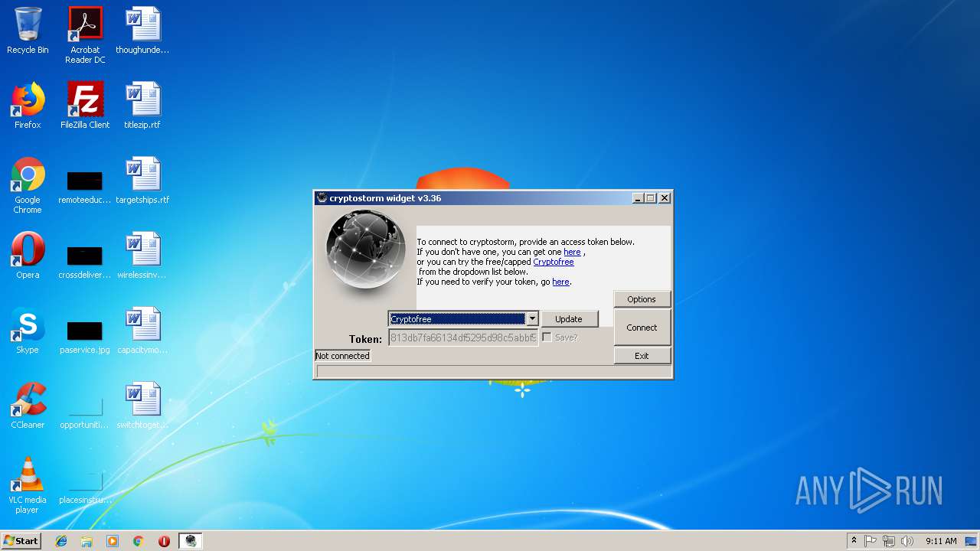This screenshot has width=980, height=551.
Task: Follow the 'here' link to get a token
Action: point(572,252)
